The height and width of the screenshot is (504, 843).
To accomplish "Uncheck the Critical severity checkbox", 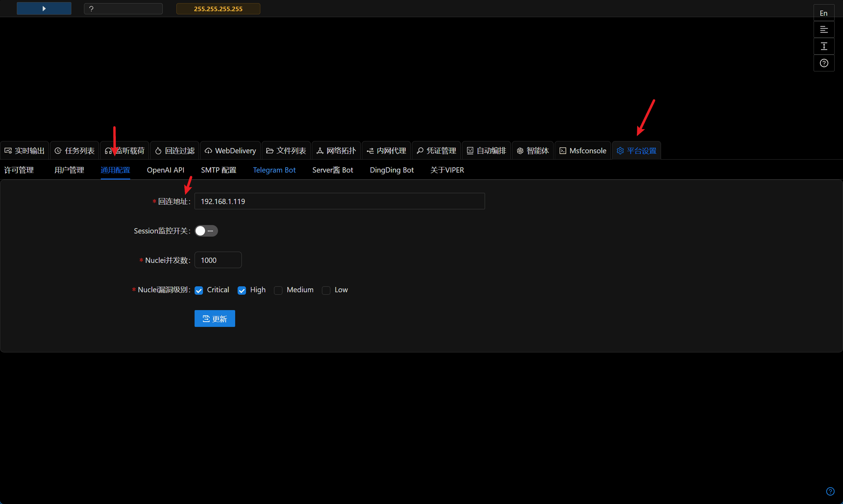I will (x=199, y=290).
